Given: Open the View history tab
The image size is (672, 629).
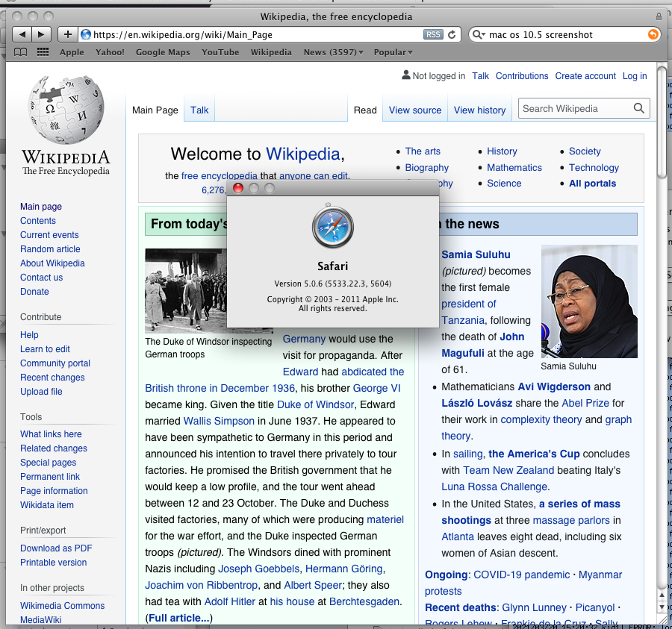Looking at the screenshot, I should (479, 110).
